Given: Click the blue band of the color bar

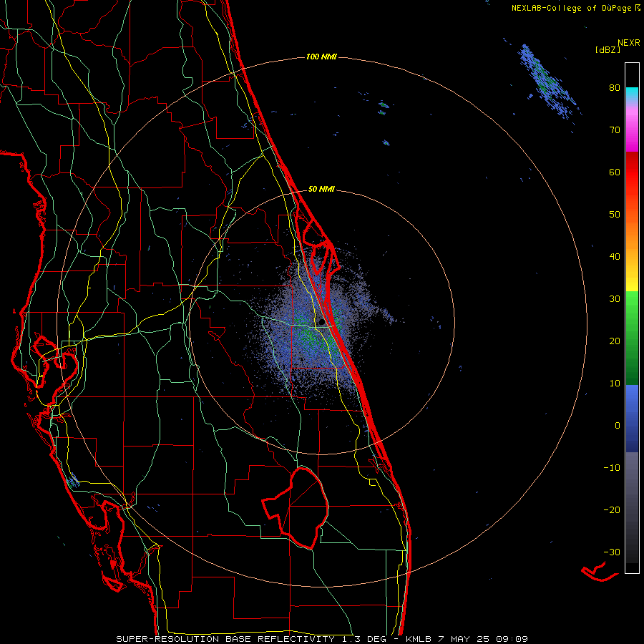Looking at the screenshot, I should point(632,419).
